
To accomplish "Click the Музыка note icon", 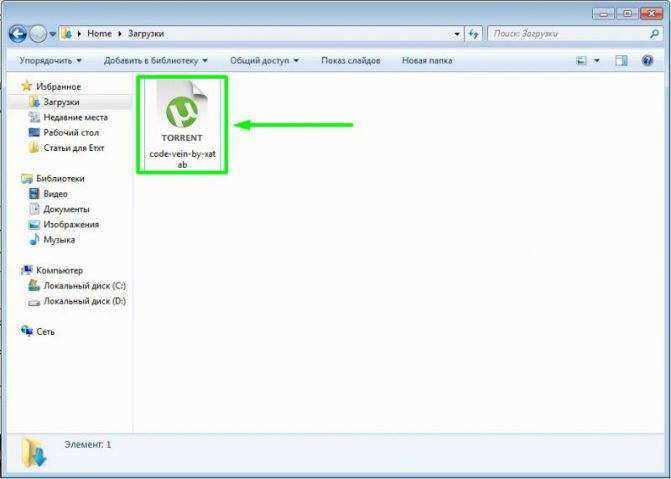I will (34, 240).
